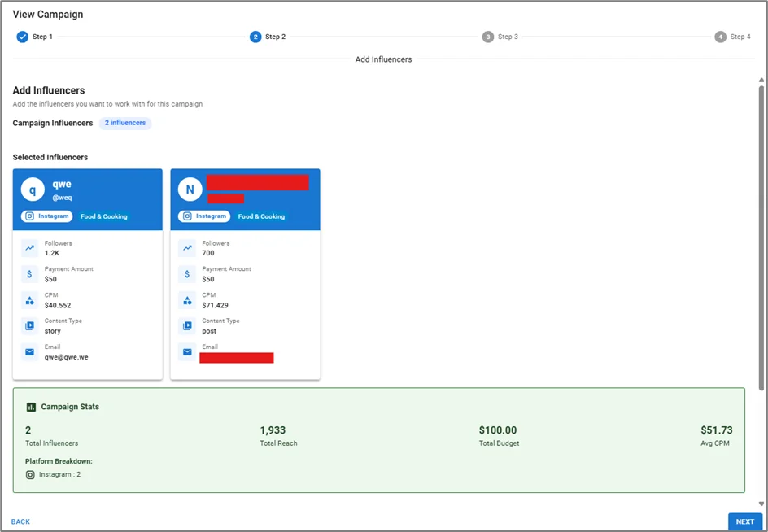
Task: Jump to Step 3 in the stepper
Action: pos(488,37)
